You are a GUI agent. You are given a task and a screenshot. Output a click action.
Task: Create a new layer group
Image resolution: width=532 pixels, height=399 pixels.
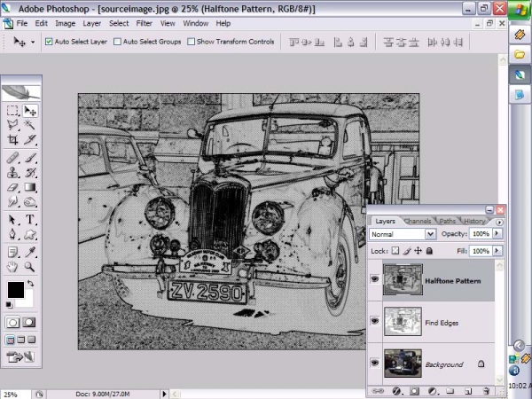tap(450, 391)
